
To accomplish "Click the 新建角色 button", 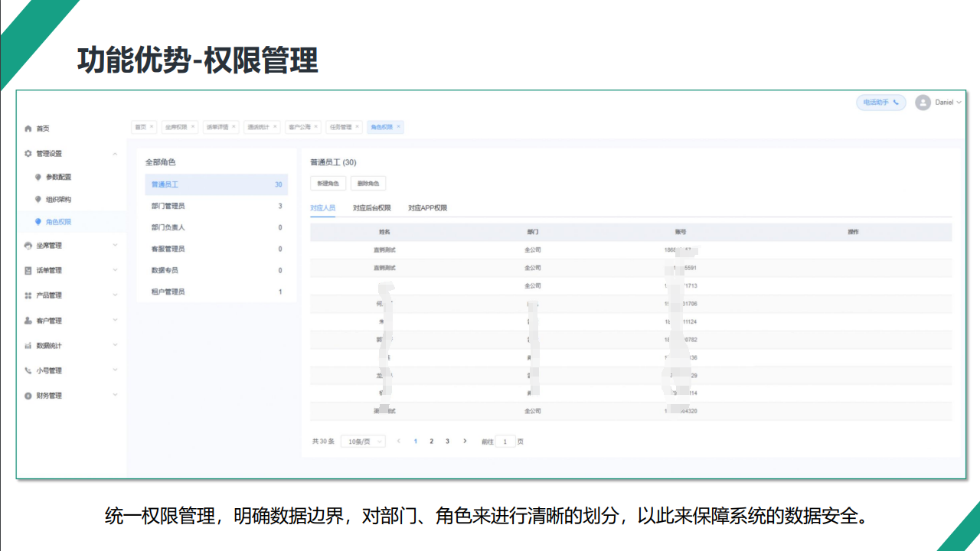I will [328, 184].
